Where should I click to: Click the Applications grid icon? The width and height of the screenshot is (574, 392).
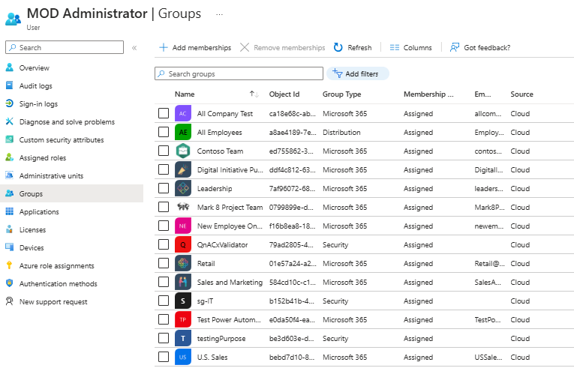10,211
